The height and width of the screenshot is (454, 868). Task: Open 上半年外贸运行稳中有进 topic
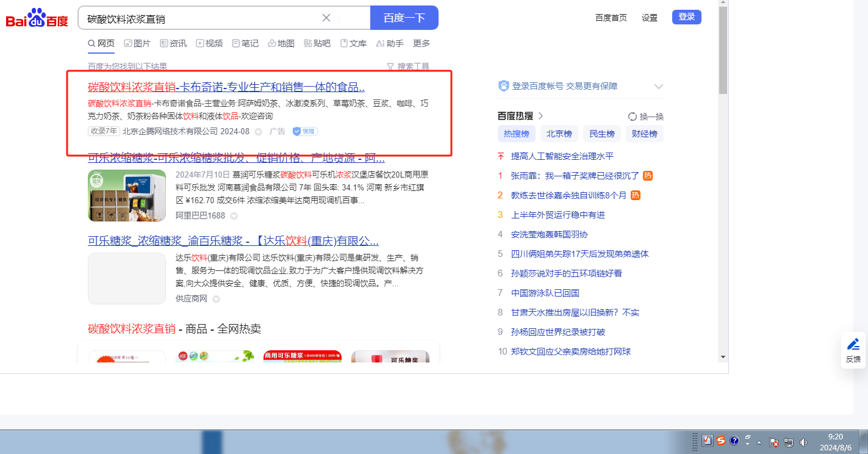click(x=558, y=215)
